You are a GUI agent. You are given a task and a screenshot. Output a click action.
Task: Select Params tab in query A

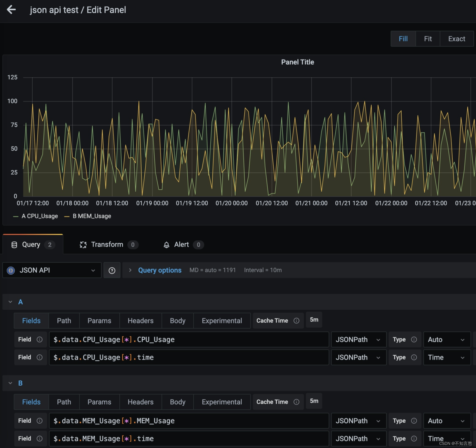coord(99,321)
